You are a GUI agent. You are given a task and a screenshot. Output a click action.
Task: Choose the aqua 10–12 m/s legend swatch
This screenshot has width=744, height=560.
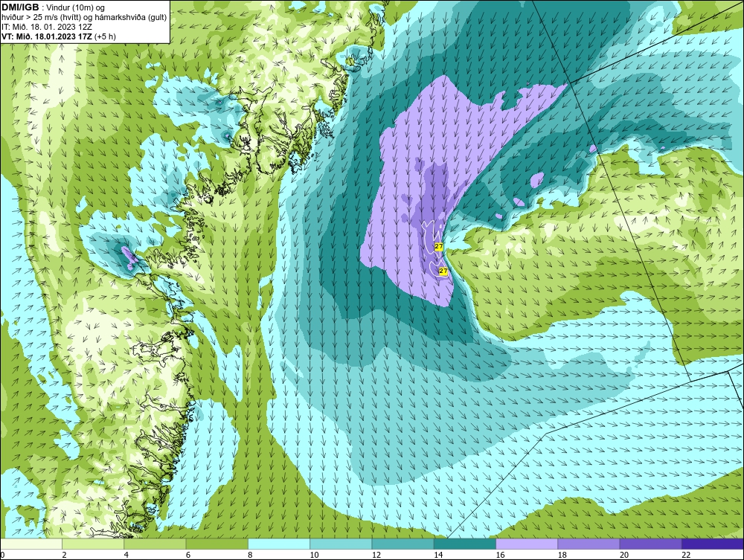point(341,544)
